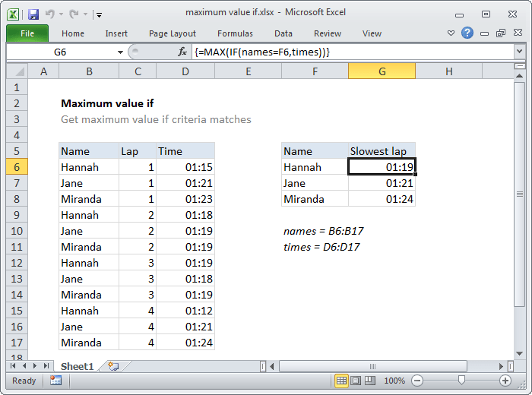Select the 'names = B6:B17' note cell

[323, 231]
